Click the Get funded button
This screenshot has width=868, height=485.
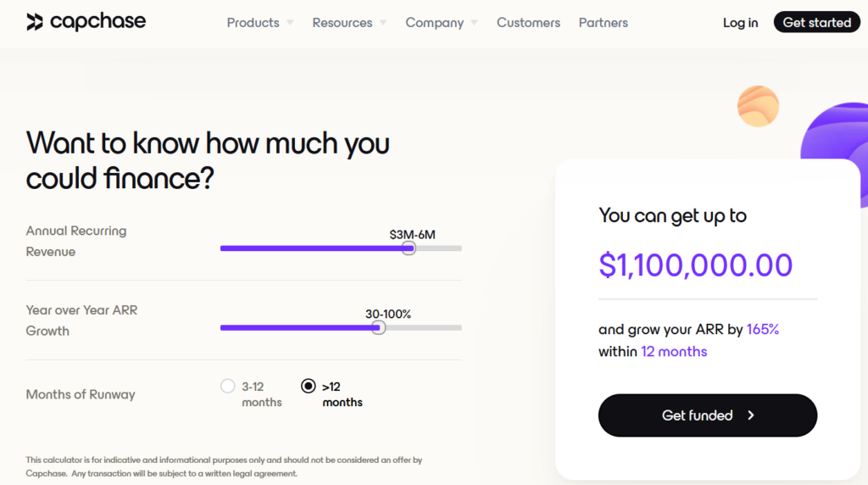click(x=708, y=415)
